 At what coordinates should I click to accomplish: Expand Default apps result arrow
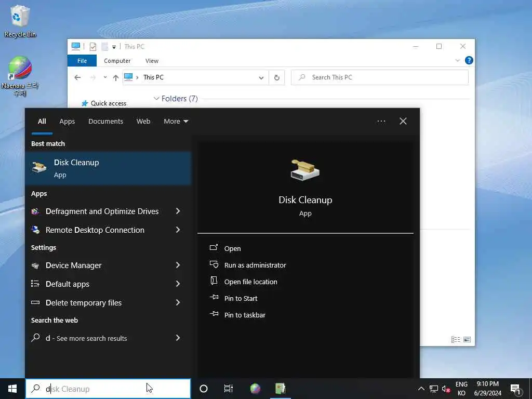[178, 284]
